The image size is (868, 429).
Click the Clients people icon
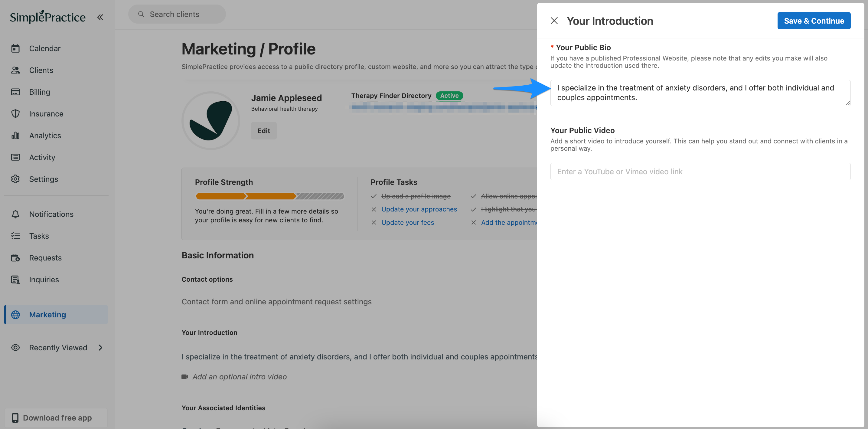tap(15, 70)
